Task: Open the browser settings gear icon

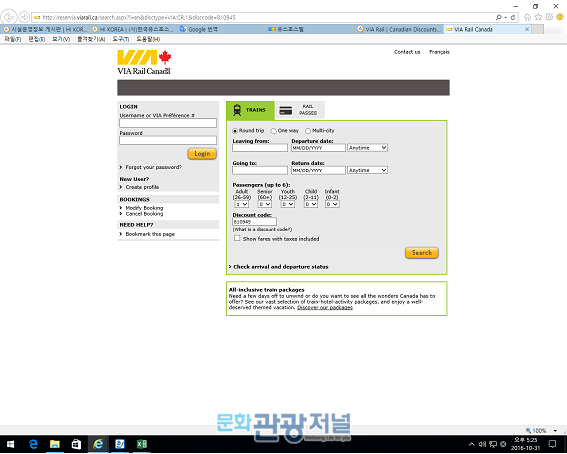Action: pyautogui.click(x=549, y=17)
